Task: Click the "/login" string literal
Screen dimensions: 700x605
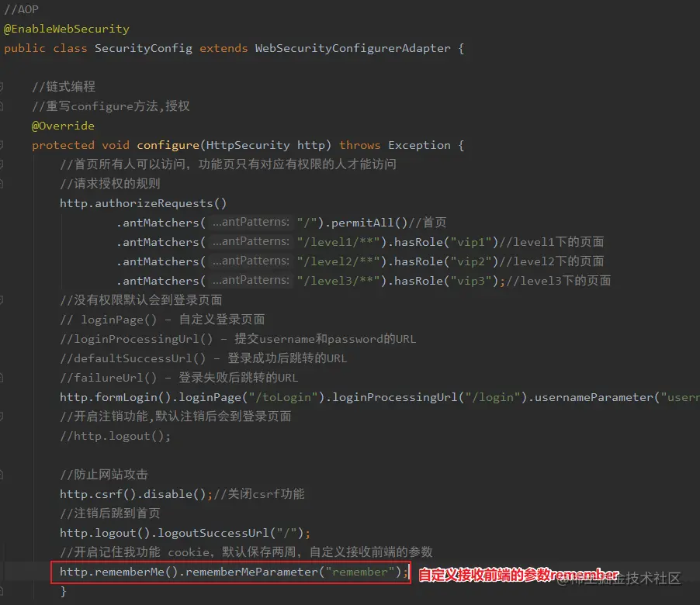Action: coord(493,397)
